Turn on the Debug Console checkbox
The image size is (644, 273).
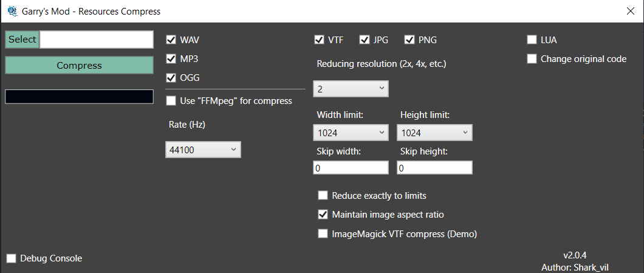[x=11, y=258]
